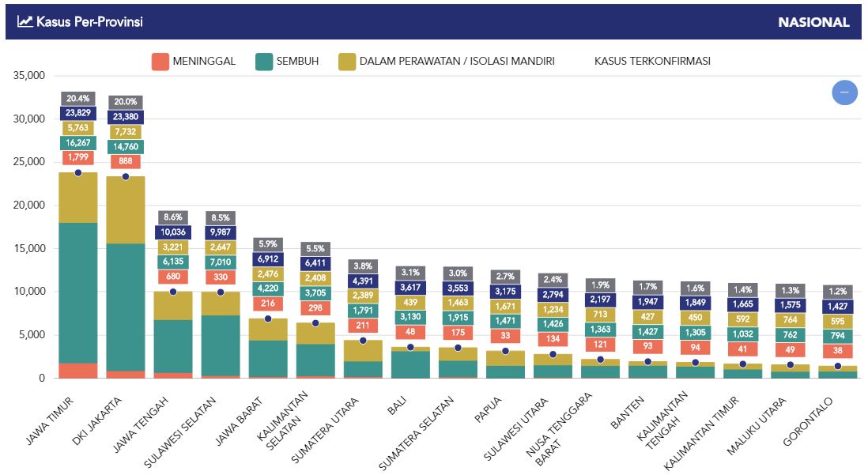Select the teal recovered segment of Jawa Timur bar
This screenshot has width=868, height=475.
click(x=78, y=292)
